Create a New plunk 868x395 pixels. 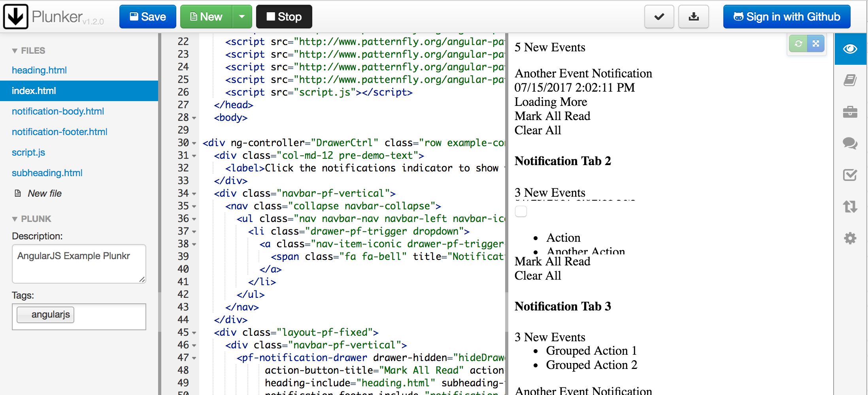click(206, 17)
